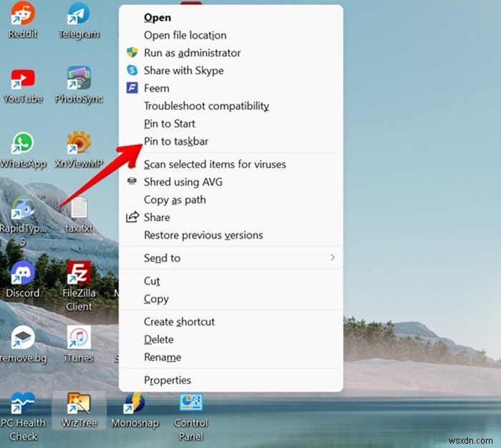Image resolution: width=501 pixels, height=448 pixels.
Task: Select the Feem menu entry
Action: pos(231,88)
